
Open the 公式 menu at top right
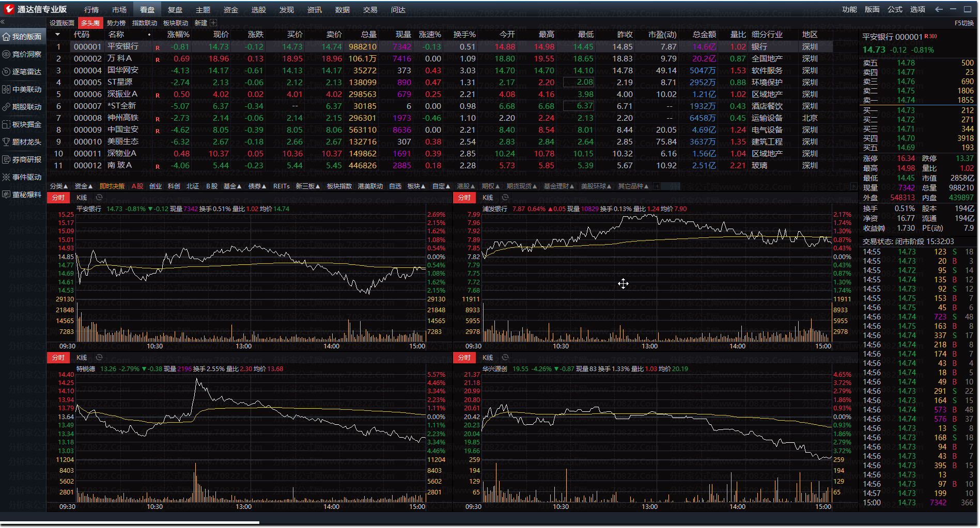click(895, 9)
